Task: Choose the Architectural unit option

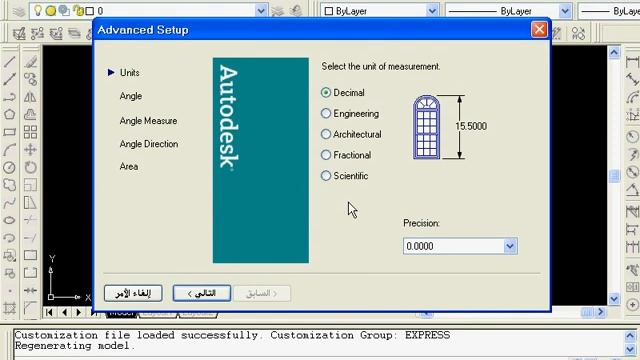Action: coord(351,134)
